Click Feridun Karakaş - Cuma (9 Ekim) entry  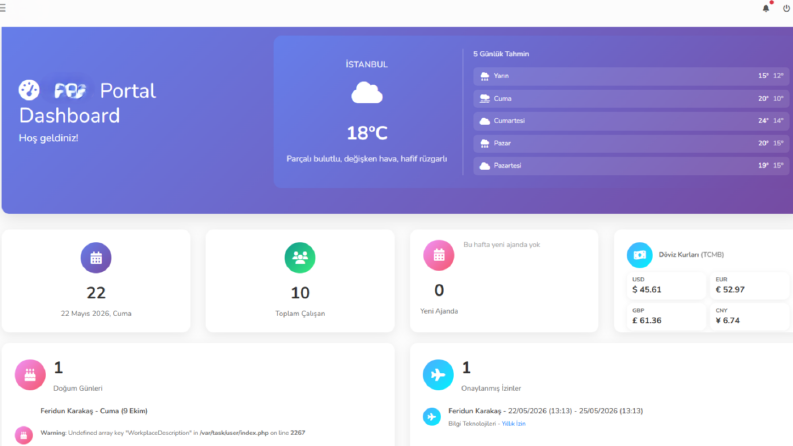pyautogui.click(x=94, y=411)
